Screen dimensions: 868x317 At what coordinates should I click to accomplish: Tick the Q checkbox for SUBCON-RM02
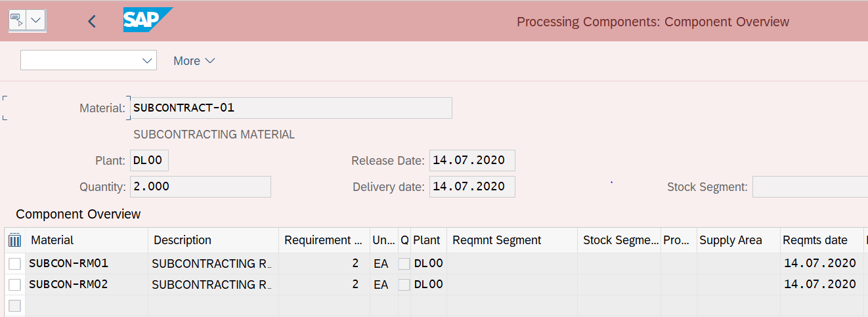click(x=404, y=285)
